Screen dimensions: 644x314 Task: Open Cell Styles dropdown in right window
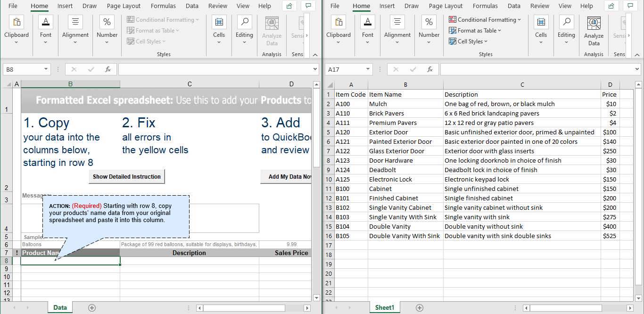[x=468, y=41]
